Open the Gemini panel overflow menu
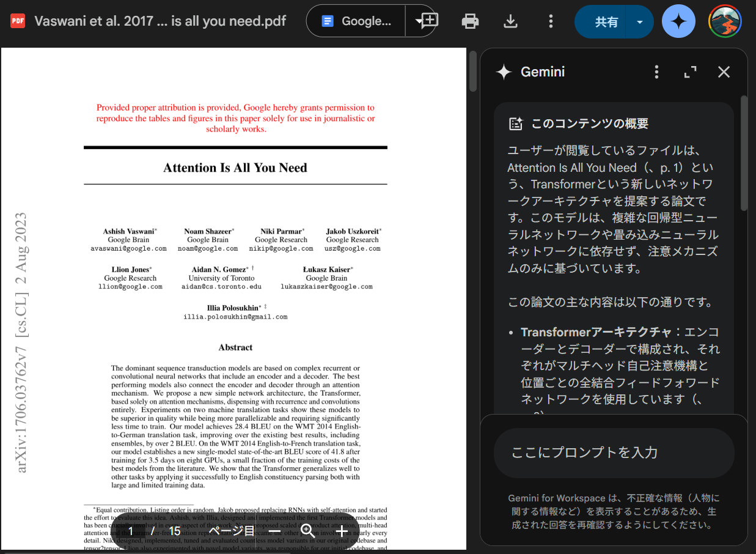This screenshot has height=554, width=756. [656, 72]
